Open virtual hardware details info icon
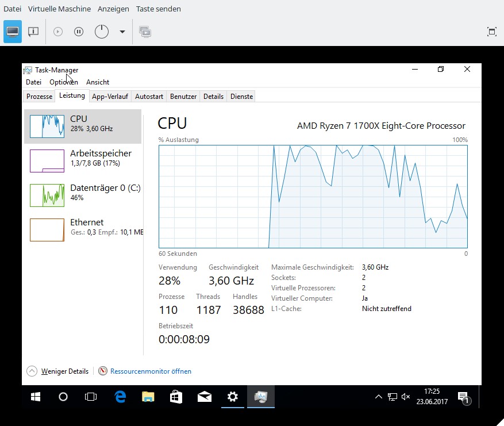The image size is (504, 426). [x=33, y=32]
